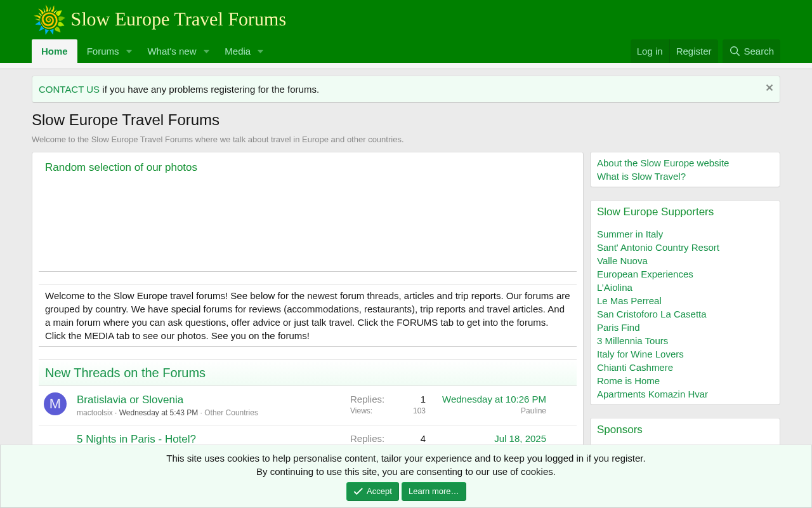This screenshot has width=812, height=508.
Task: Expand the What's new dropdown arrow
Action: (206, 51)
